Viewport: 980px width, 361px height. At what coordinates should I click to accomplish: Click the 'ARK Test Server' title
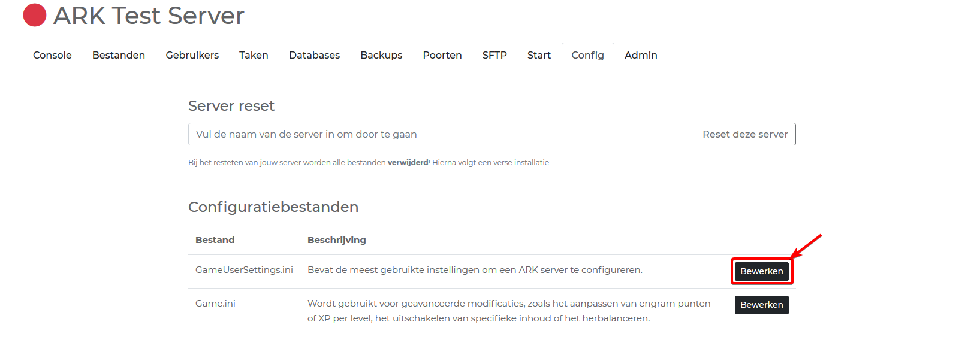(149, 16)
